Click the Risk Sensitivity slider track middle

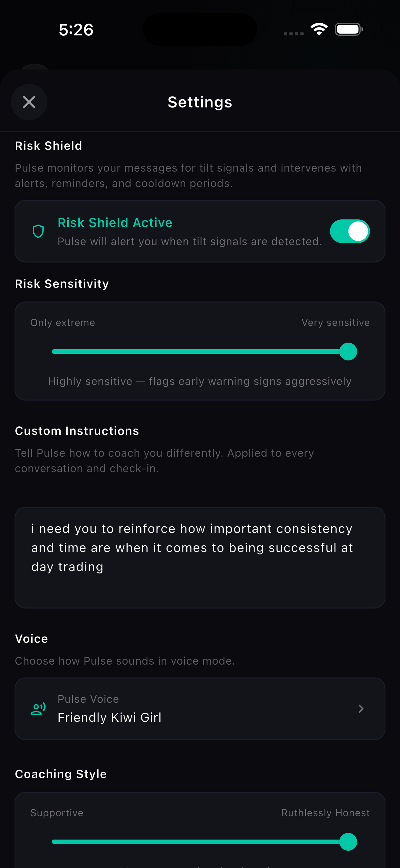coord(200,351)
